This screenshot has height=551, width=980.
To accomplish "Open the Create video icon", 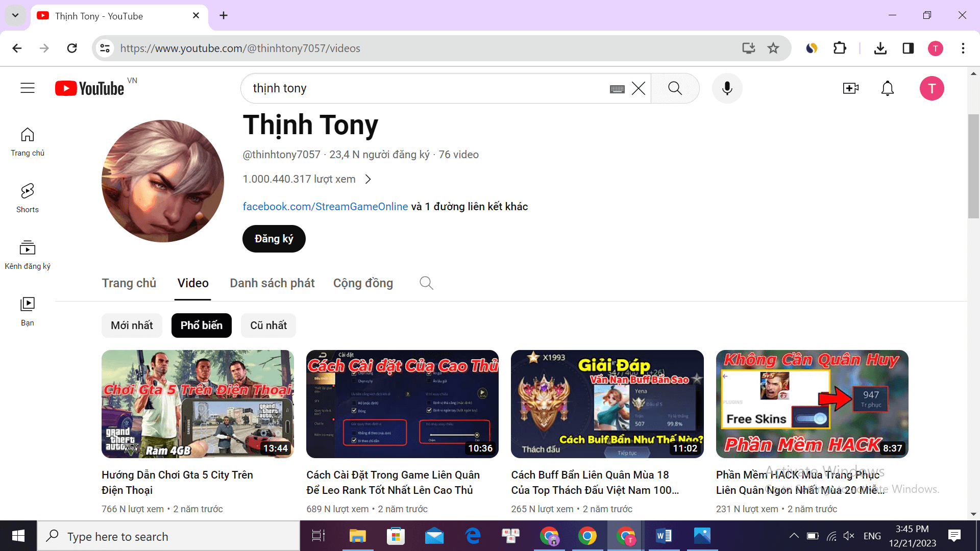I will click(x=850, y=88).
